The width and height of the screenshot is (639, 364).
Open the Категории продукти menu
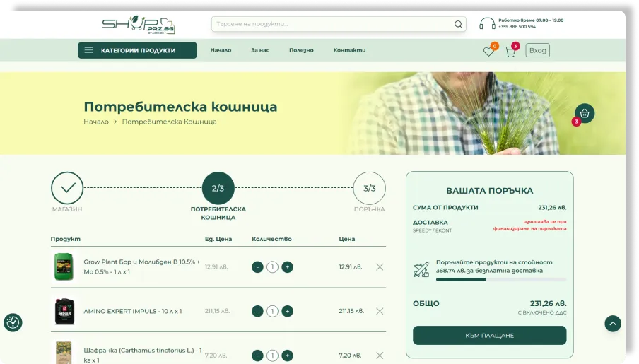(x=137, y=50)
